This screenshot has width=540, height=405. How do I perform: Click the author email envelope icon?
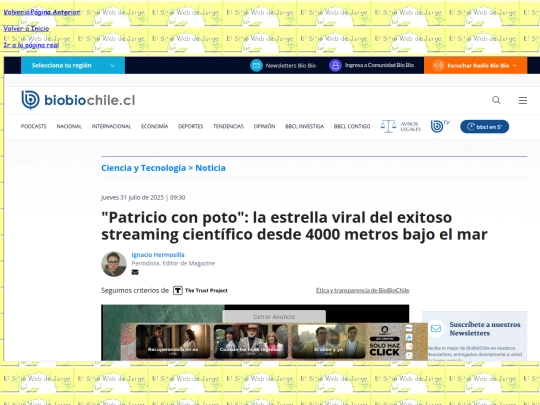pos(135,272)
